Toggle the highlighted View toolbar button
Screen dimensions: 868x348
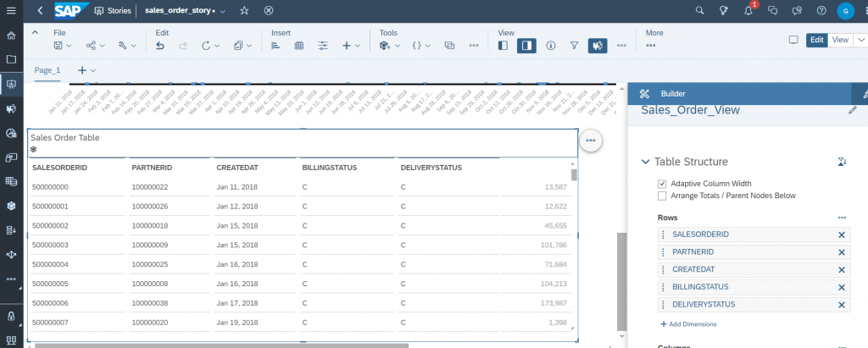[x=598, y=46]
